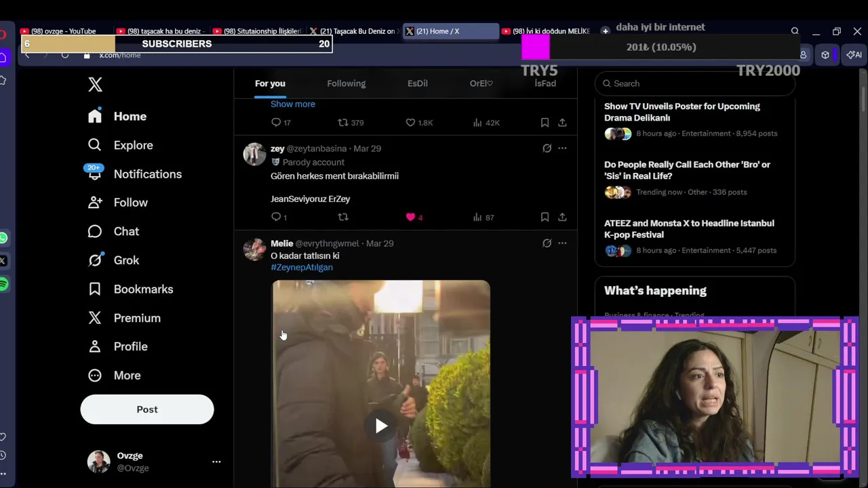Open WhatsApp in the browser sidebar
Viewport: 868px width, 488px height.
click(x=3, y=238)
